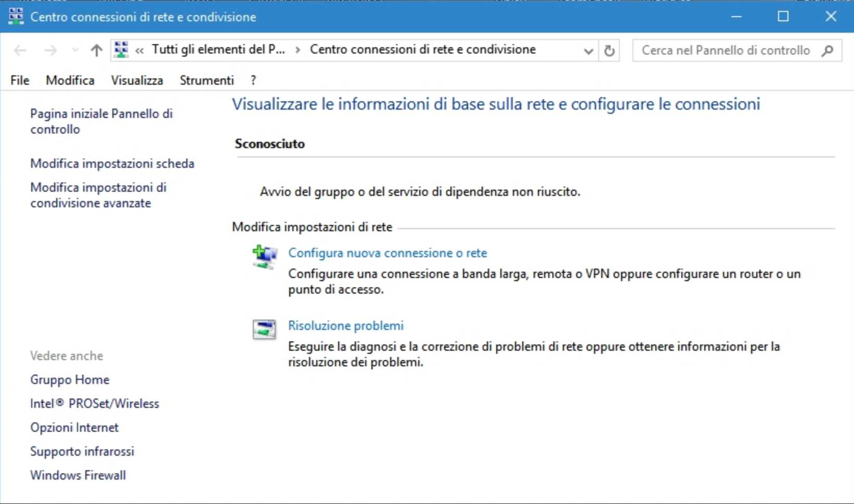The width and height of the screenshot is (854, 504).
Task: Select breadcrumb Tutti gli elementi del P...
Action: click(x=218, y=49)
